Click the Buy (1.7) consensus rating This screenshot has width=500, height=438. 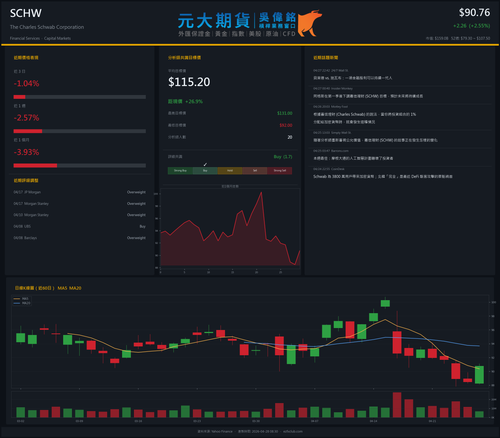click(283, 157)
